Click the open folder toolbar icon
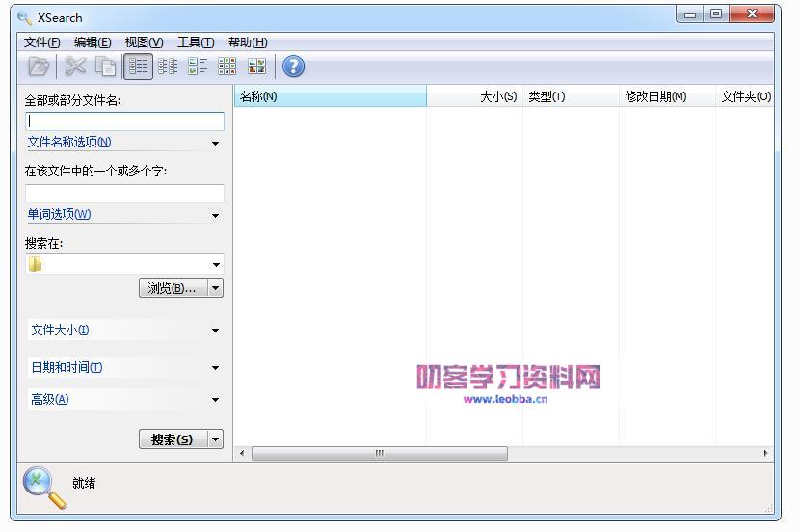 (x=39, y=66)
